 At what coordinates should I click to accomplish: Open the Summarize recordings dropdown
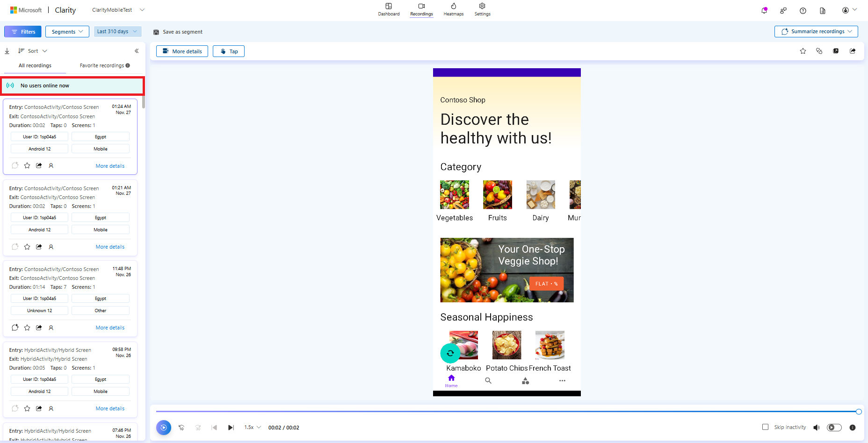tap(816, 31)
